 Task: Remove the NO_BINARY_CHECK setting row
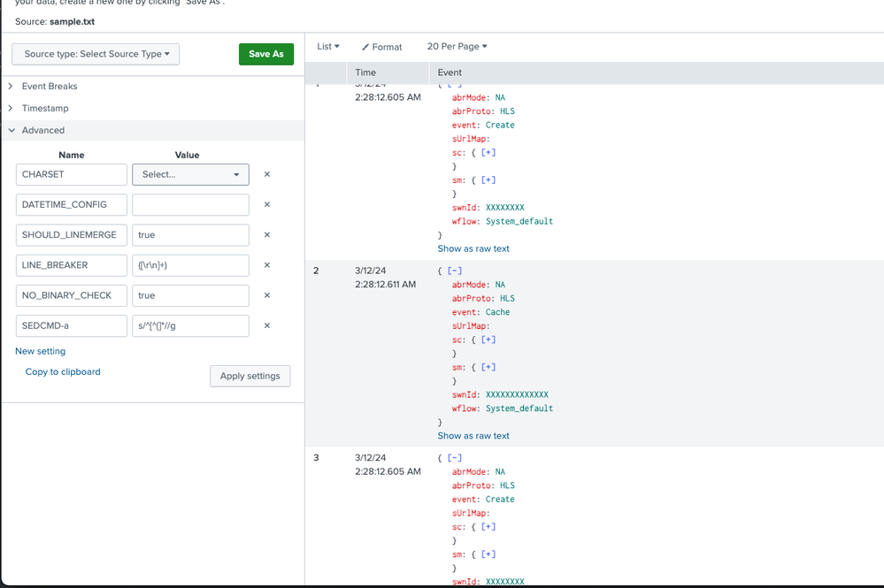pyautogui.click(x=267, y=295)
